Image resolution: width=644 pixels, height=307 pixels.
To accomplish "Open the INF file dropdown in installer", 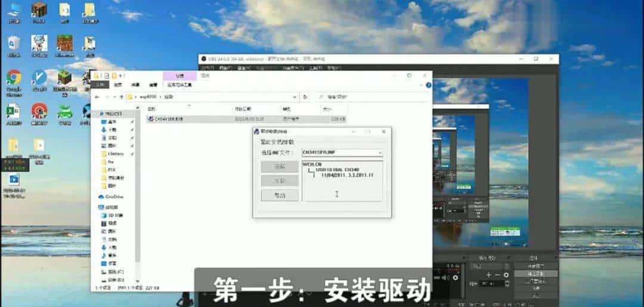I will tap(379, 153).
